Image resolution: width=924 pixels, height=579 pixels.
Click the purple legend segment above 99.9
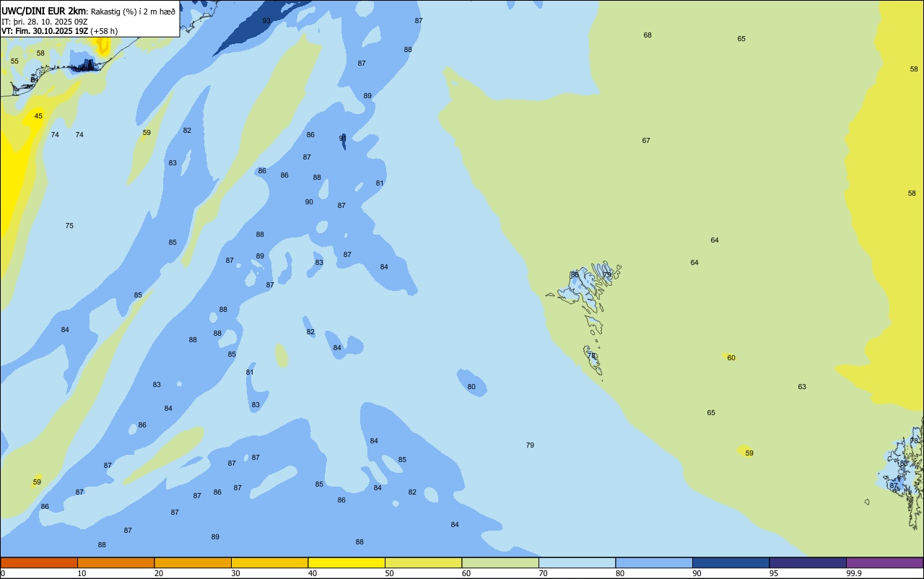(884, 562)
